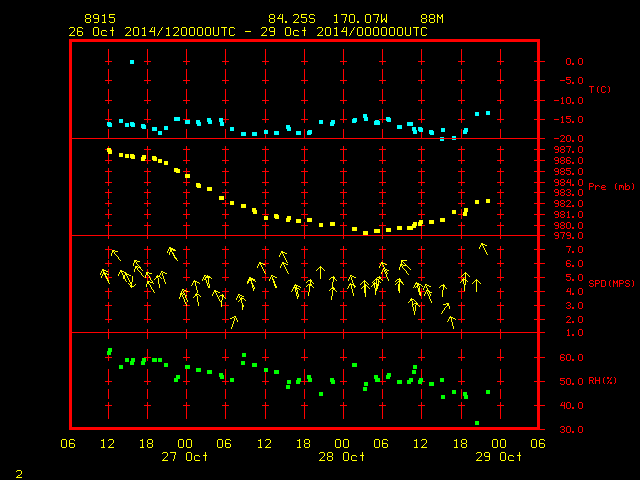Select the RH(%) axis label

(602, 381)
